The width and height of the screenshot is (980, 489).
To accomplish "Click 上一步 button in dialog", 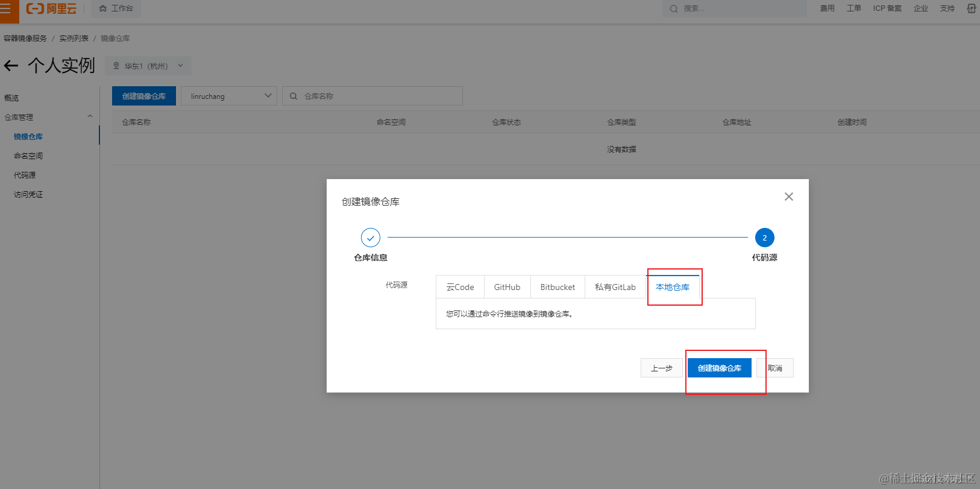I will coord(662,368).
